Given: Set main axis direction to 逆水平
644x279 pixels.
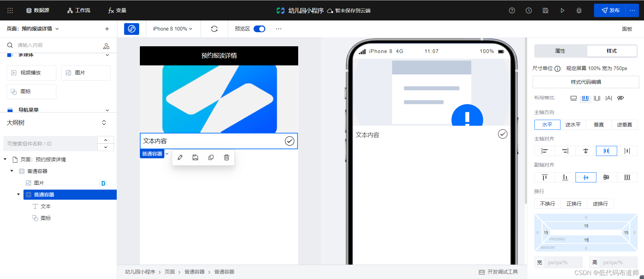Looking at the screenshot, I should (x=573, y=125).
